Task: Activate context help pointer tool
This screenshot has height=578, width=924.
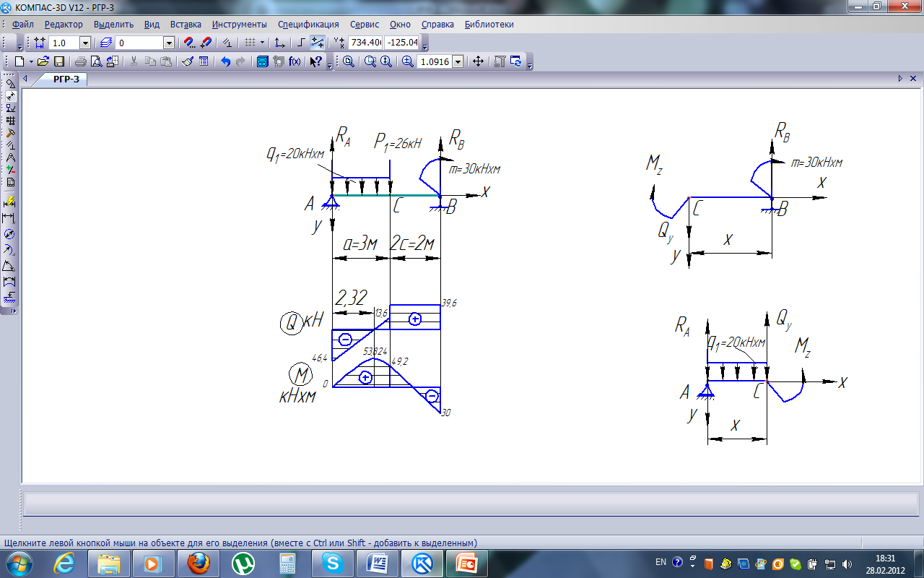Action: 315,62
